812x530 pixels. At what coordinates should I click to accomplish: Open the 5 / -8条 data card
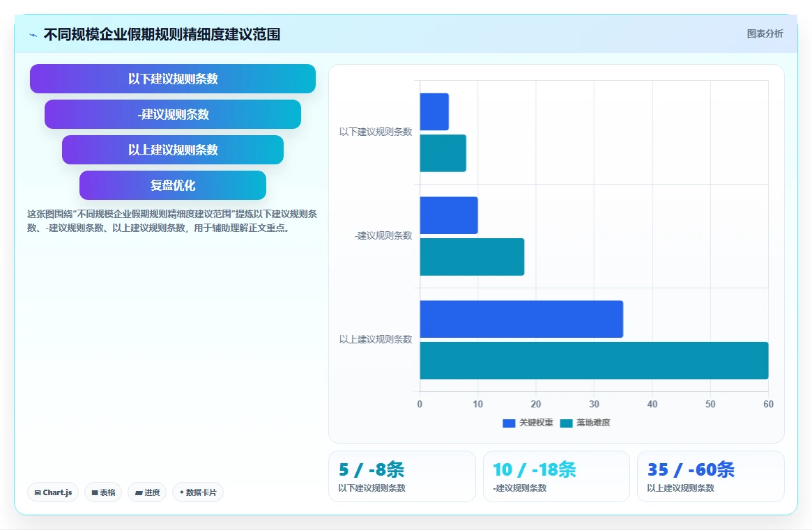click(402, 476)
